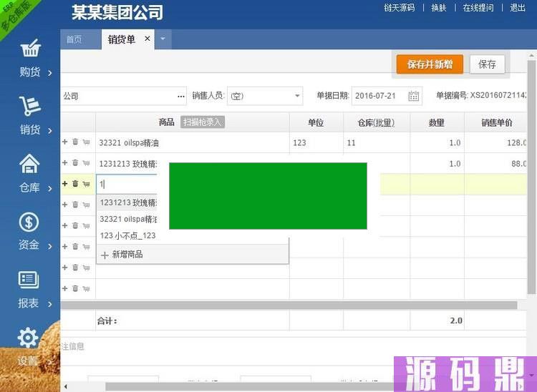Screen dimensions: 537x392
Task: Open the 在线提问 link
Action: point(478,8)
